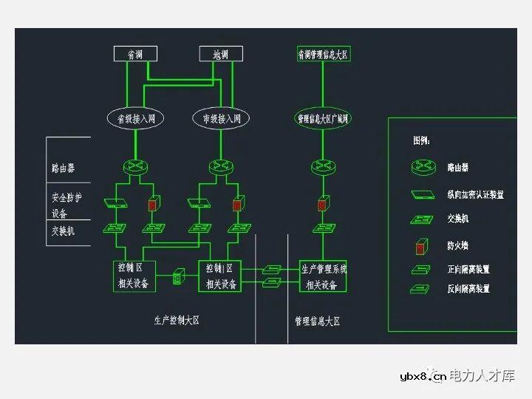Screen dimensions: 532x399
Task: Click the 省调管理信息大区 box
Action: pyautogui.click(x=322, y=54)
